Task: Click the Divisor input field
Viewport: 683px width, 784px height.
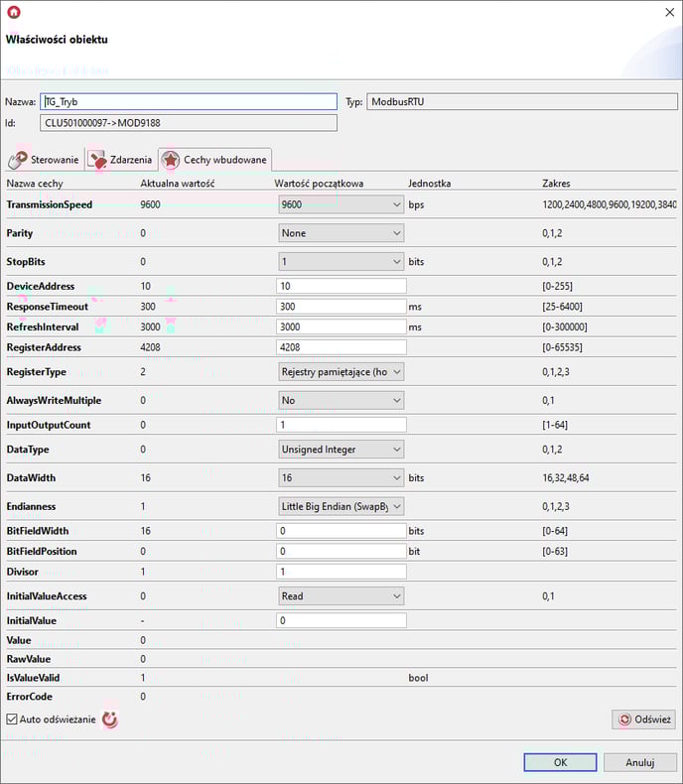Action: pyautogui.click(x=341, y=572)
